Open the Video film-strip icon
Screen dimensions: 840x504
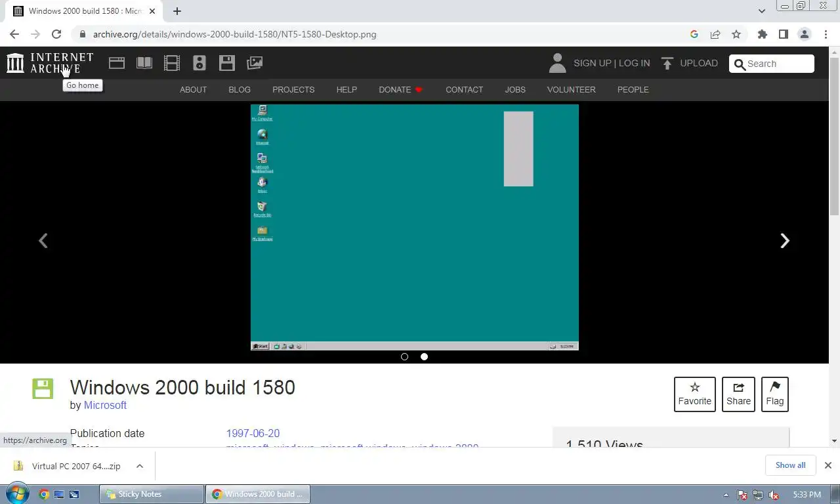tap(172, 63)
